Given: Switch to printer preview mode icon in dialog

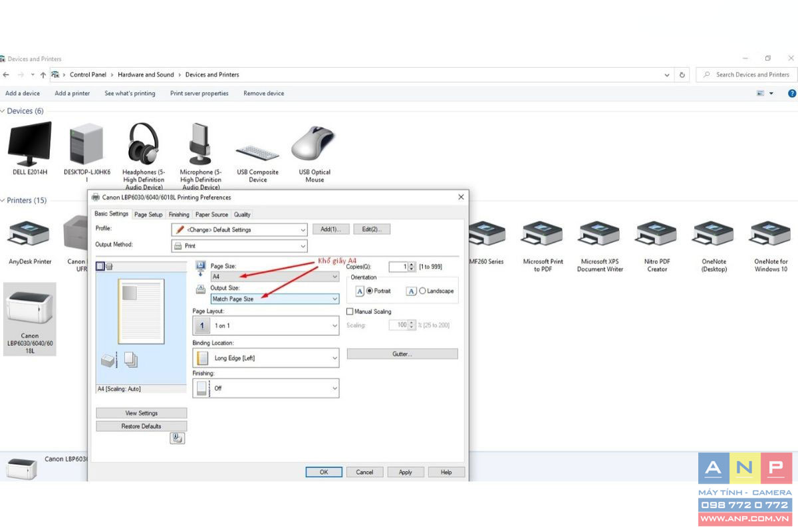Looking at the screenshot, I should (109, 267).
